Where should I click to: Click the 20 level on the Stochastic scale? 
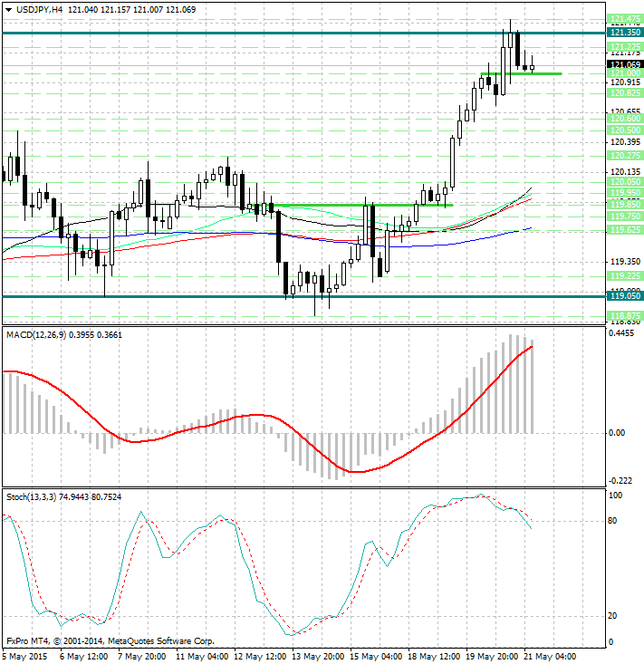(x=613, y=616)
